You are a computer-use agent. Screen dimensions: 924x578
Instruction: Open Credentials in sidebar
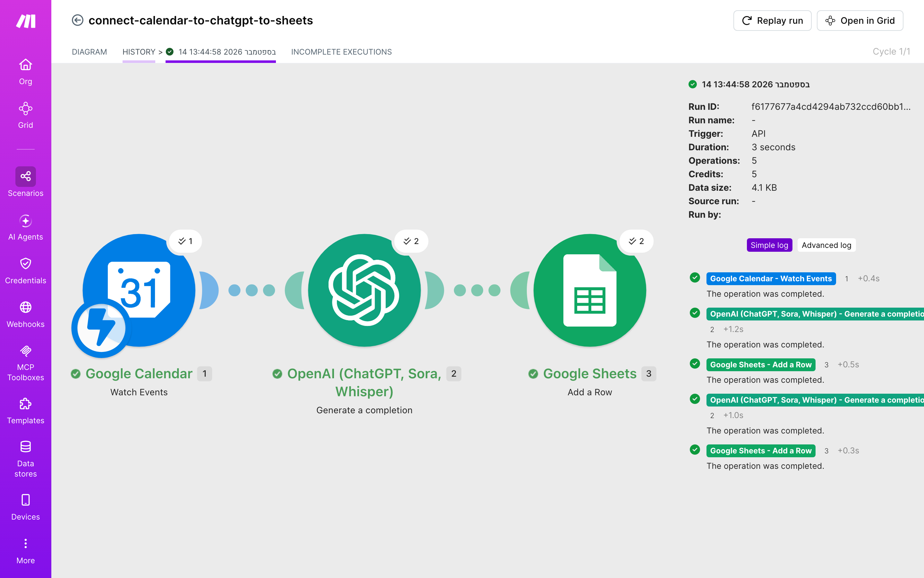(26, 271)
